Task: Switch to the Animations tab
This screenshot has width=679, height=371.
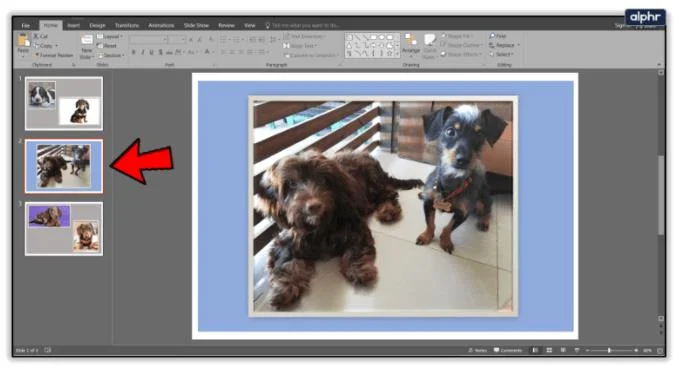Action: click(161, 26)
